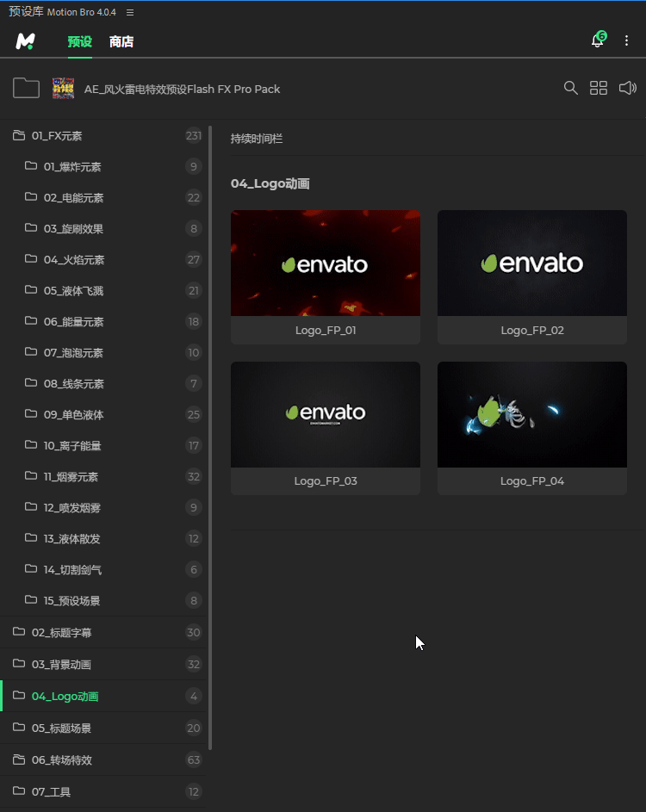
Task: Open the 13_液体散发 subfolder
Action: tap(103, 538)
